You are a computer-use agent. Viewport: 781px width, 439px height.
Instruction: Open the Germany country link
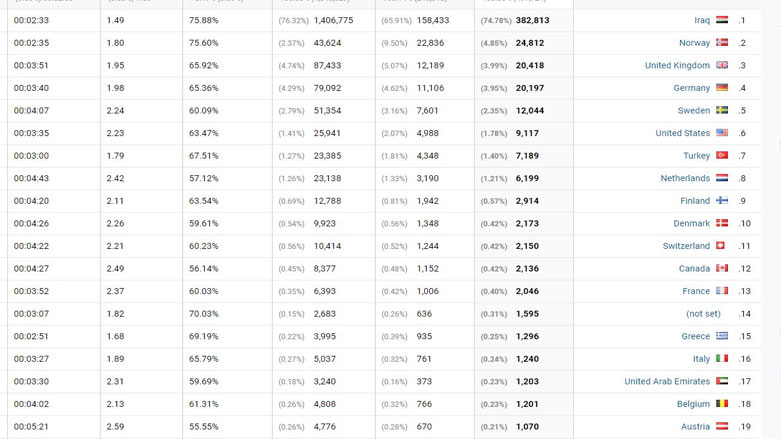691,88
